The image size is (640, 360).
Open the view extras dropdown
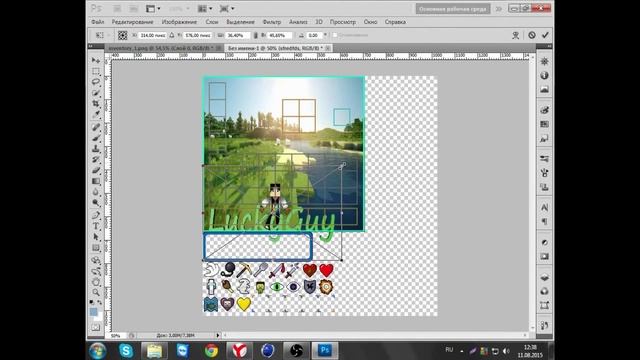tap(153, 9)
